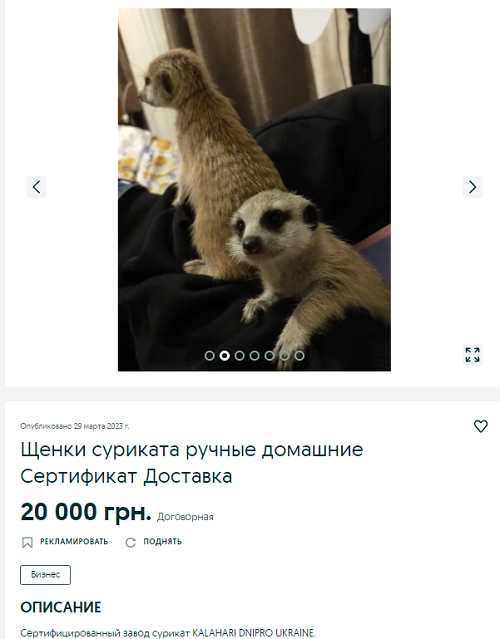
Task: Show the sixth photo via its dot
Action: click(284, 356)
